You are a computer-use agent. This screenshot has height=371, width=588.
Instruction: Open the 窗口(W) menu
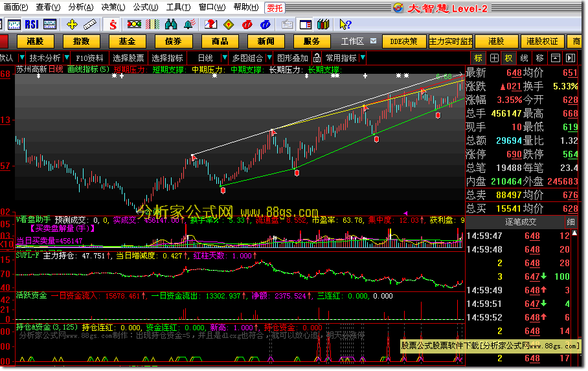(x=212, y=7)
